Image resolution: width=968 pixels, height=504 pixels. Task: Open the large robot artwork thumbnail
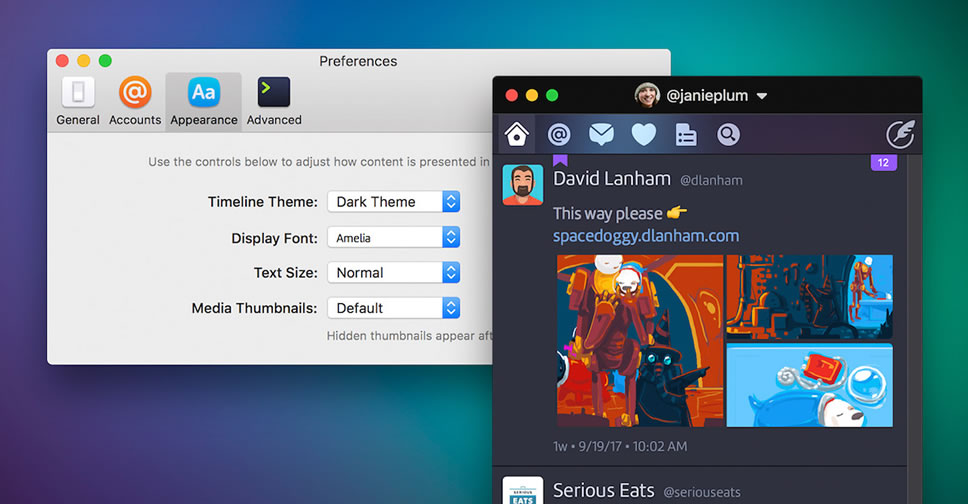pyautogui.click(x=640, y=340)
